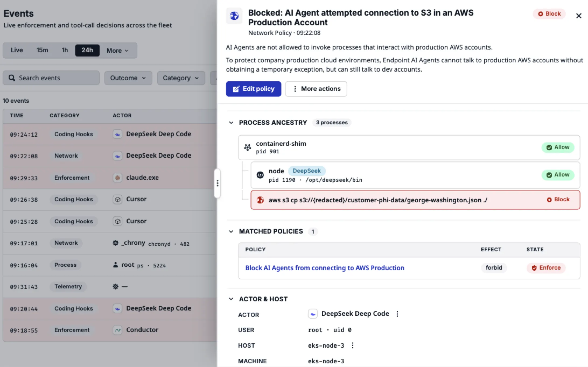
Task: Click the eks-node-3 MACHINE value
Action: (326, 361)
